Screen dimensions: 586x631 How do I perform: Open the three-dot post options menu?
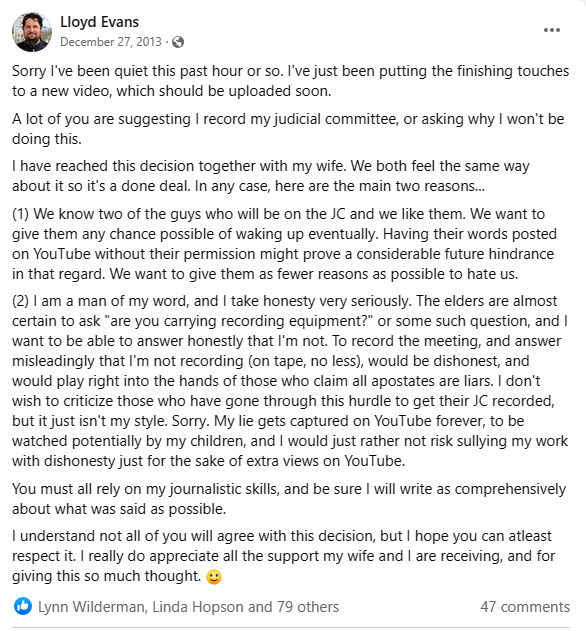(x=551, y=30)
